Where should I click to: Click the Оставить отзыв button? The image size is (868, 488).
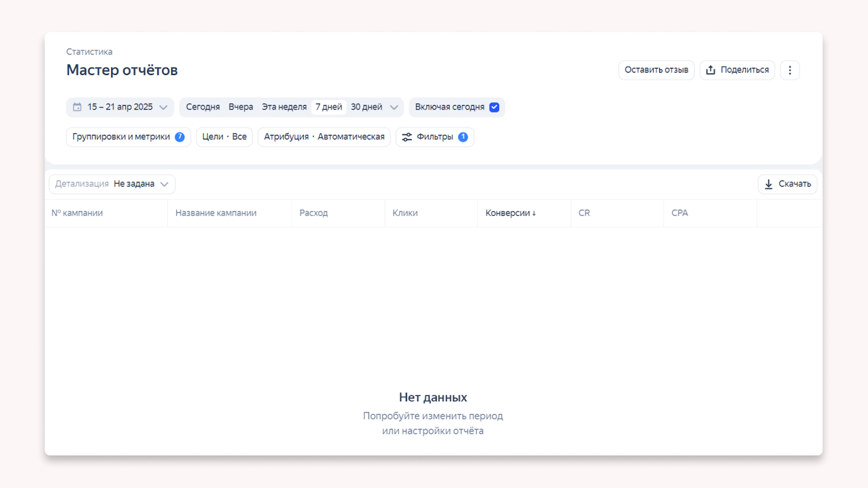point(656,70)
